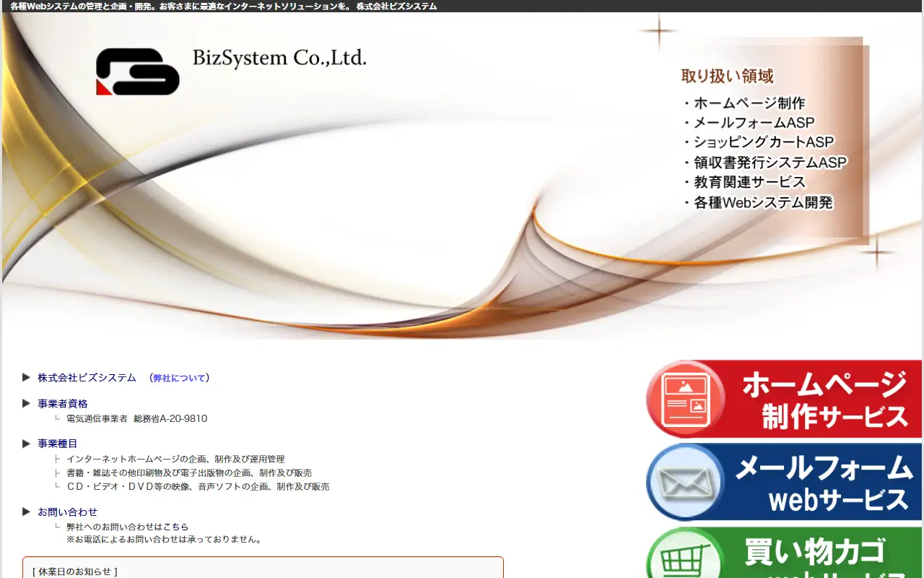Screen dimensions: 924x578
Task: Click the 株式会社ビズシステム heading text
Action: click(x=87, y=378)
